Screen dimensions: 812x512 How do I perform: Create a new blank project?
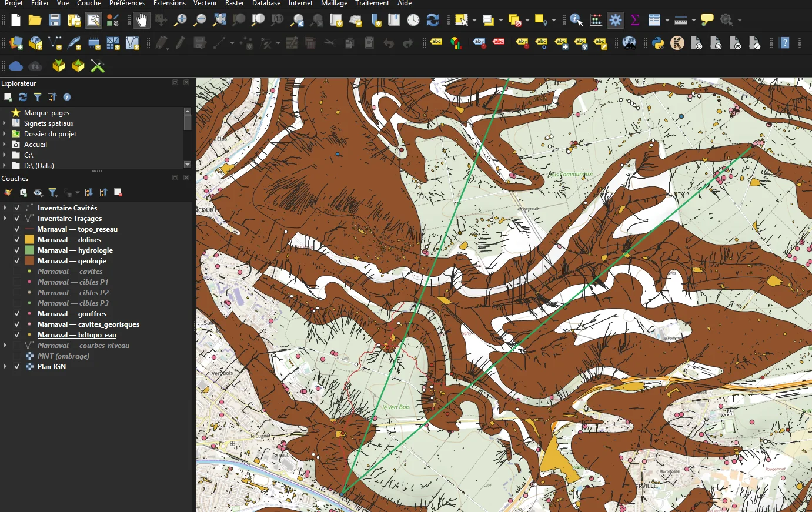16,21
